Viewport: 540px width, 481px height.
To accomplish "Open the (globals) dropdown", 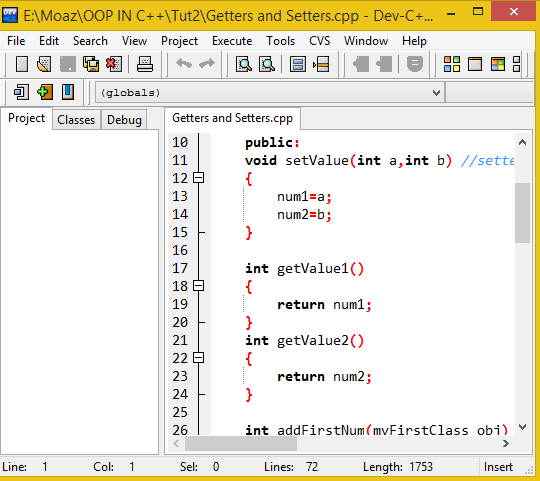I will pyautogui.click(x=270, y=93).
